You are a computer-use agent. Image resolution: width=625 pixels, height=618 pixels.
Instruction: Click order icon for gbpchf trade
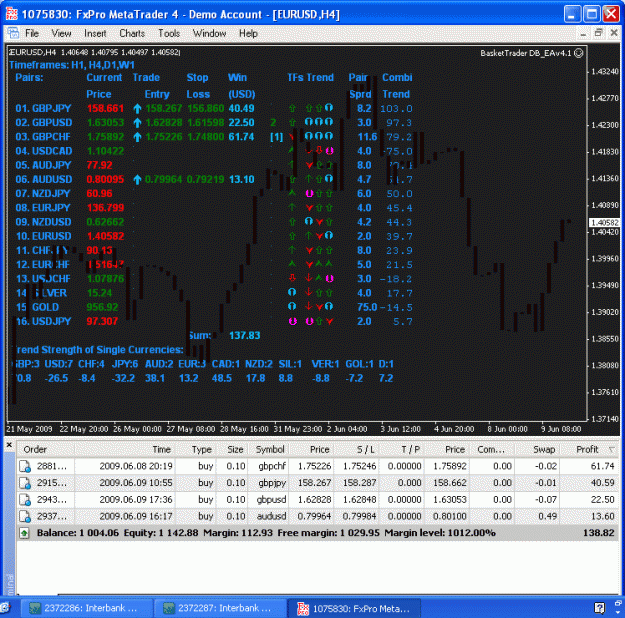point(25,466)
